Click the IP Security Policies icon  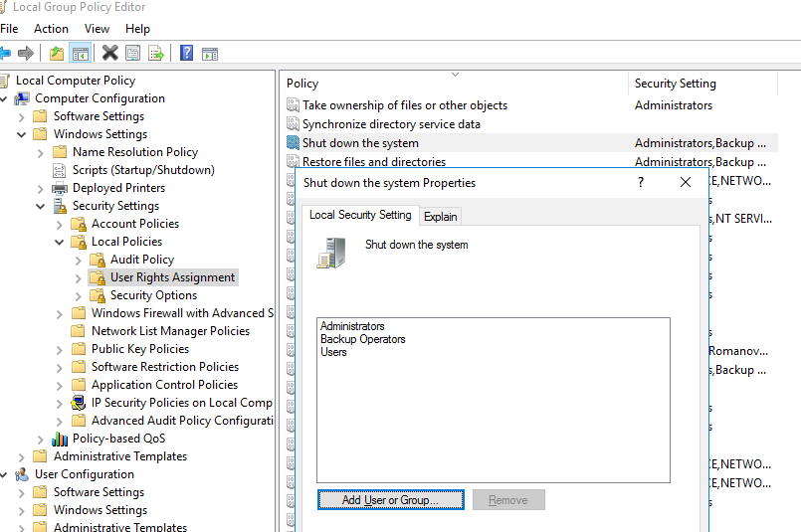point(79,403)
